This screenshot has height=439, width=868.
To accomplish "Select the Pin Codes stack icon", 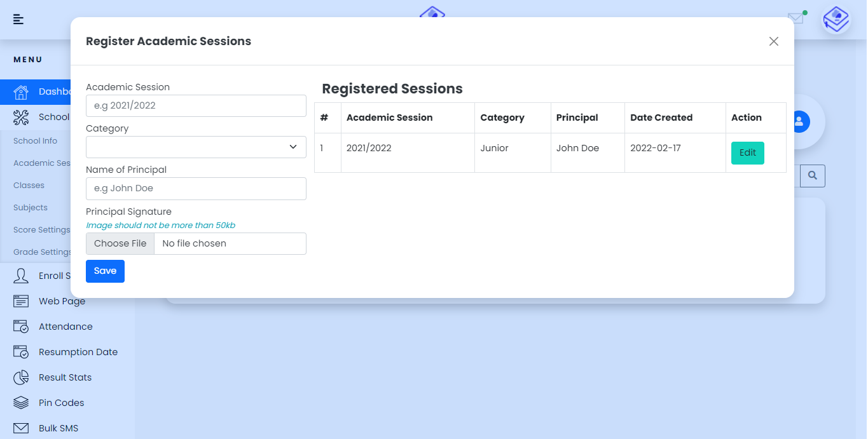I will tap(21, 403).
